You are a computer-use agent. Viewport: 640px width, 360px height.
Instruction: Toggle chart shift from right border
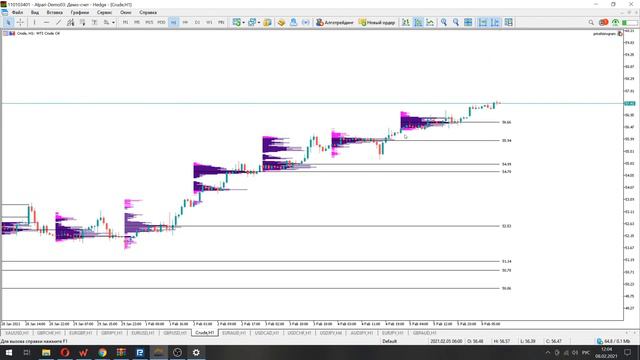[495, 22]
